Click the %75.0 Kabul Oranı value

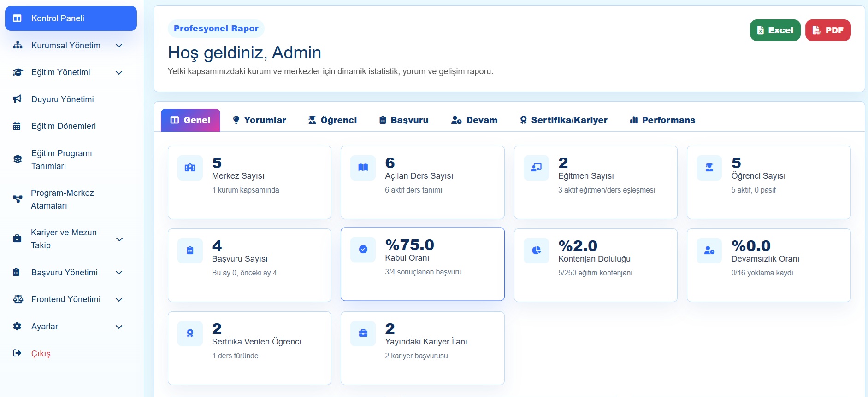click(x=409, y=245)
